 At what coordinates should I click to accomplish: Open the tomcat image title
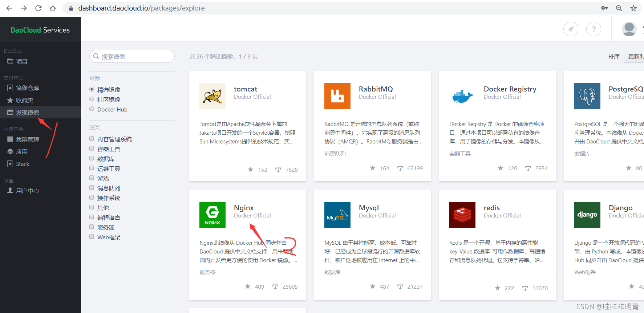246,89
